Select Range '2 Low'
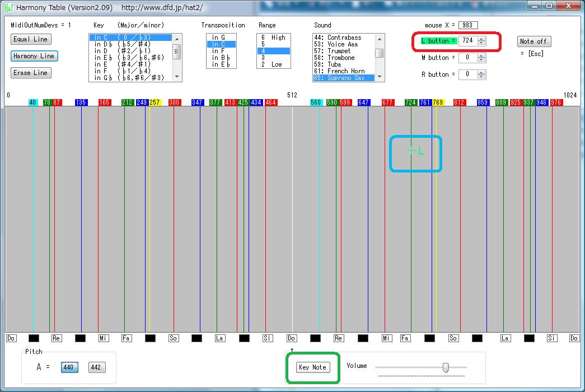This screenshot has height=392, width=585. pos(274,64)
